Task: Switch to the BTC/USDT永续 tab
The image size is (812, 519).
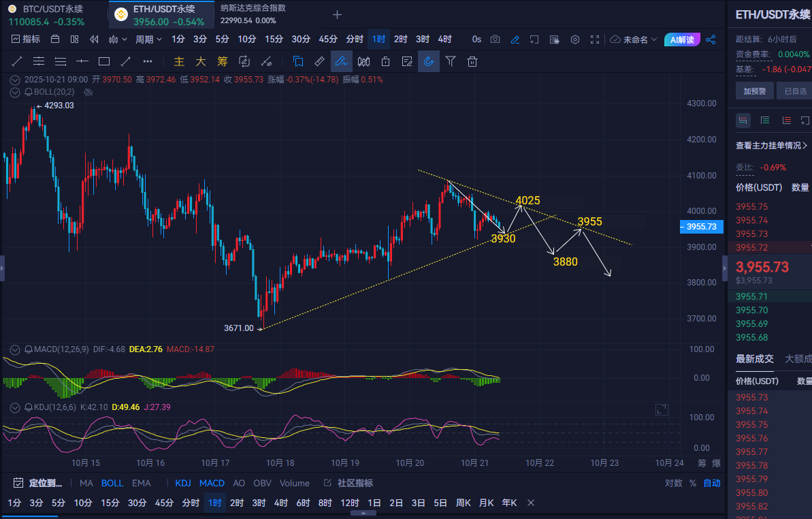Action: click(48, 14)
